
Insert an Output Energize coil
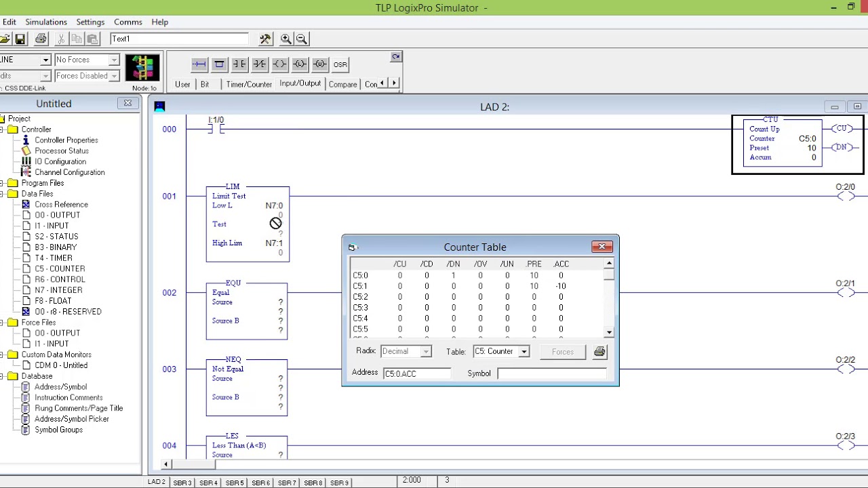[279, 64]
